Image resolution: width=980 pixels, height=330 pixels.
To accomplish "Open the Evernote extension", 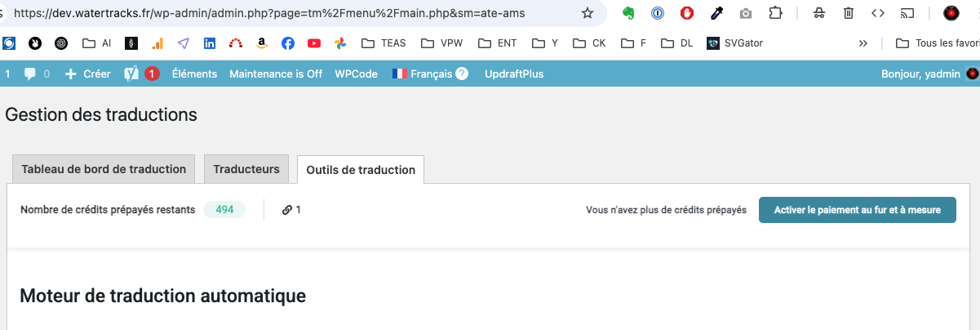I will pyautogui.click(x=628, y=13).
